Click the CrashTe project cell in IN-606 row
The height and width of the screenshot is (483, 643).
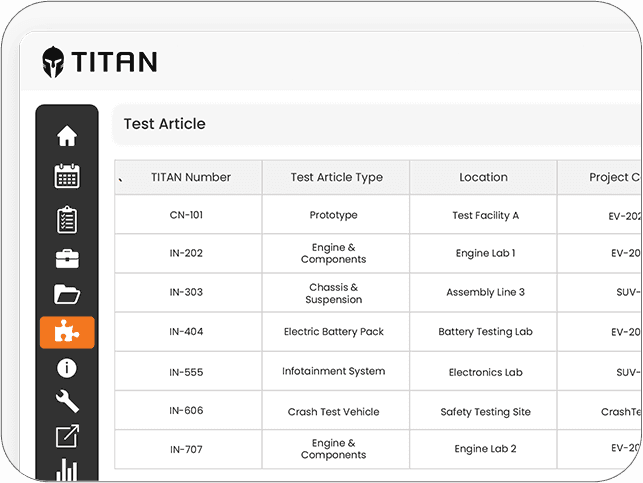(600, 410)
